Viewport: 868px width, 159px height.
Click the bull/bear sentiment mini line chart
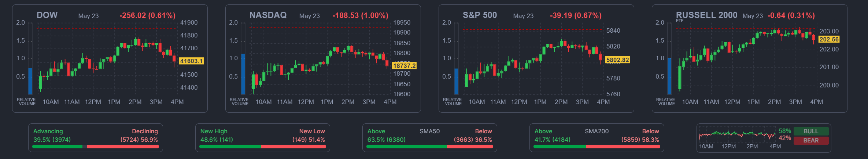[x=737, y=135]
